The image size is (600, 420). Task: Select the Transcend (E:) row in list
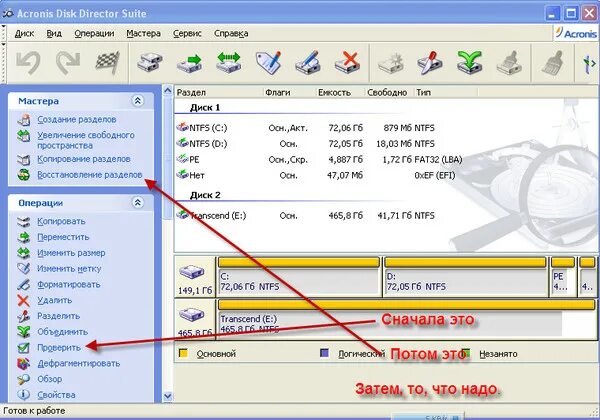(x=320, y=216)
